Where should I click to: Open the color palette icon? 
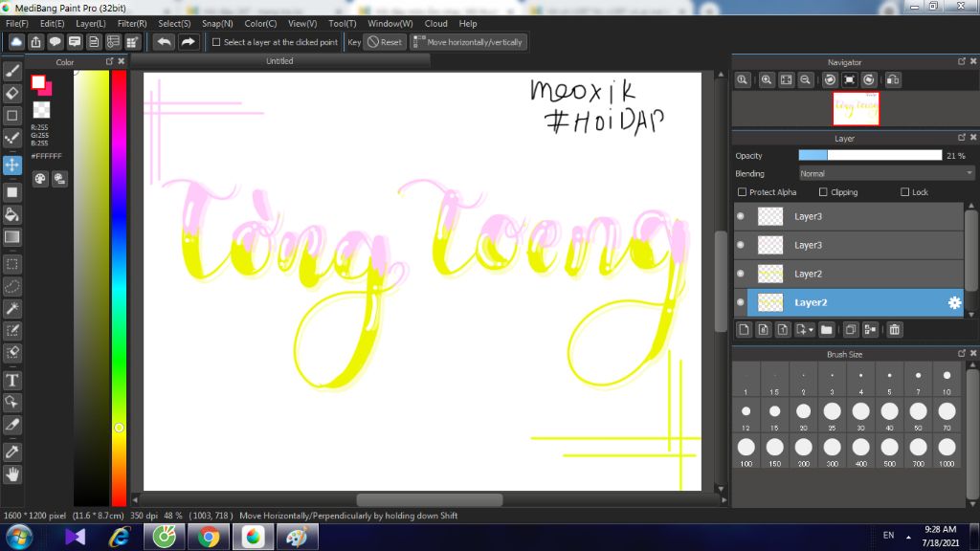click(40, 179)
